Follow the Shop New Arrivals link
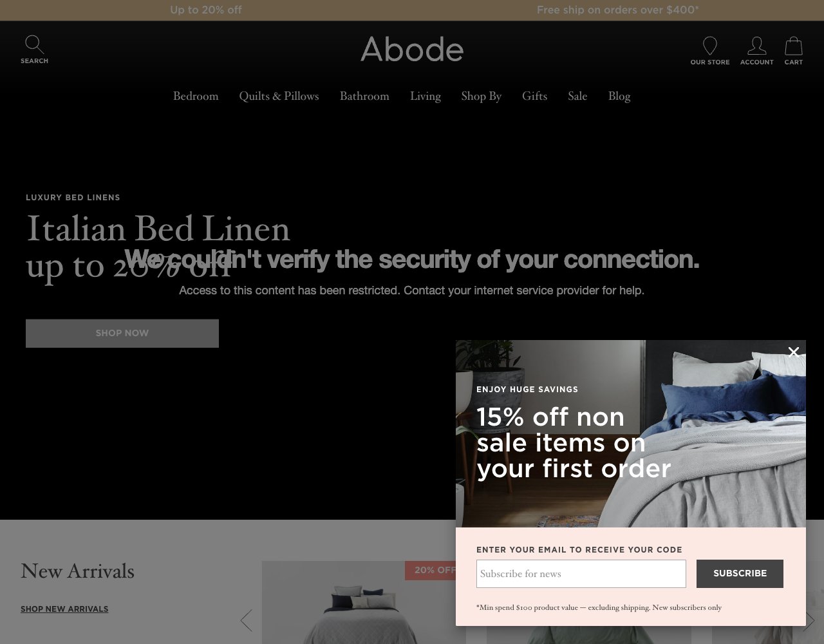This screenshot has height=644, width=824. click(64, 609)
